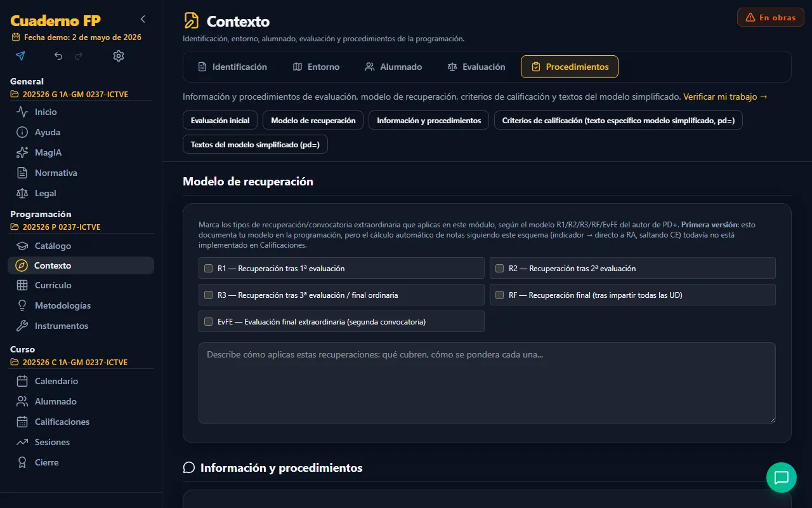Open the Evaluación tab
The image size is (812, 508).
(x=476, y=67)
